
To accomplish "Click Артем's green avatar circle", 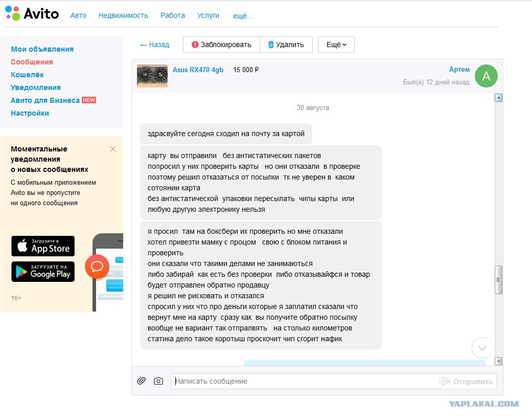I will click(486, 76).
